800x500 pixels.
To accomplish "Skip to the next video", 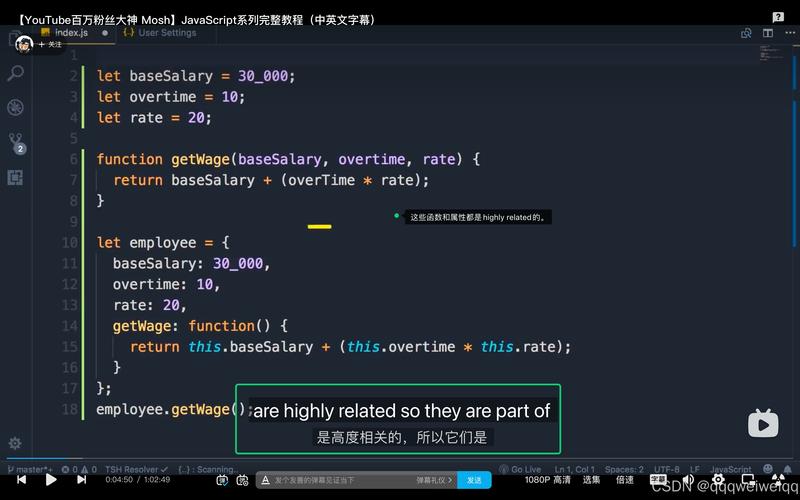I will [x=81, y=480].
